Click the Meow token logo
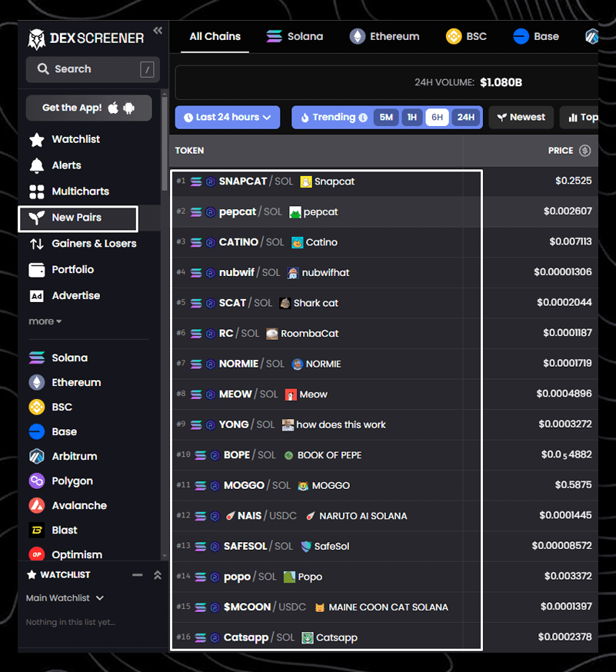616x672 pixels. click(291, 394)
